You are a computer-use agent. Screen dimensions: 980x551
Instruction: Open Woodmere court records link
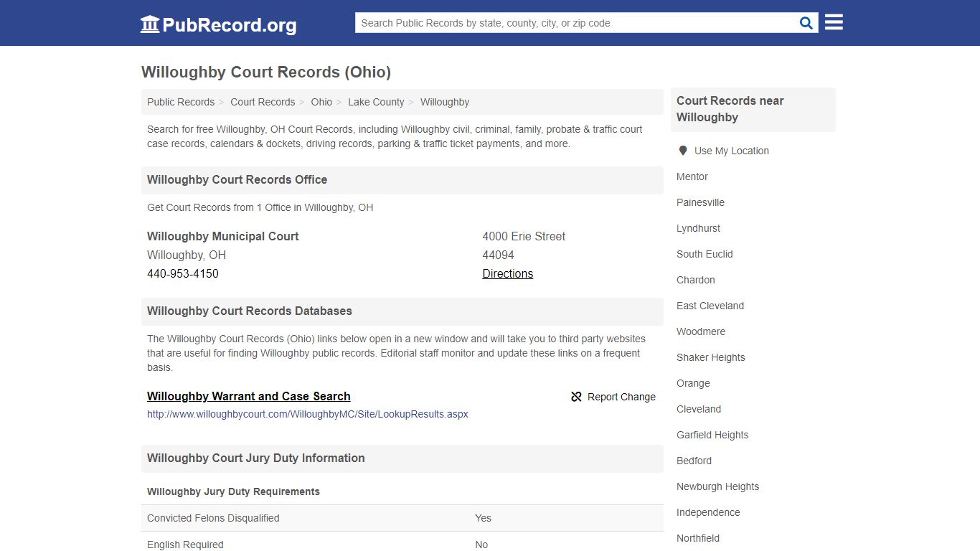[701, 331]
